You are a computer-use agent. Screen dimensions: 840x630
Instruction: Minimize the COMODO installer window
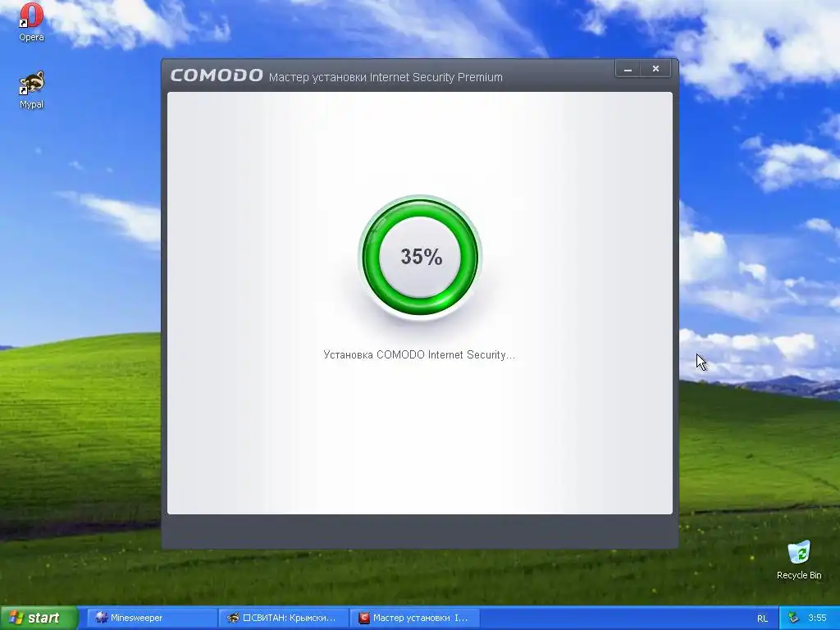pyautogui.click(x=628, y=69)
